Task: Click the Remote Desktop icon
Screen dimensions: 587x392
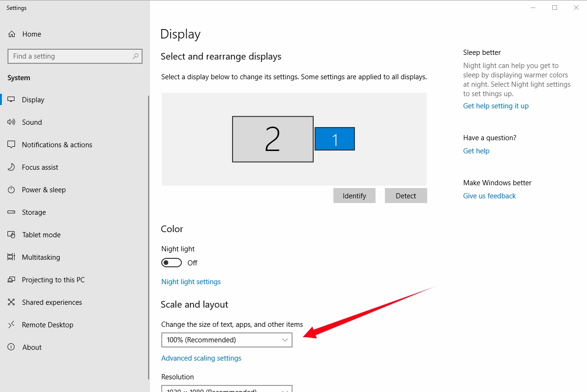Action: tap(12, 325)
